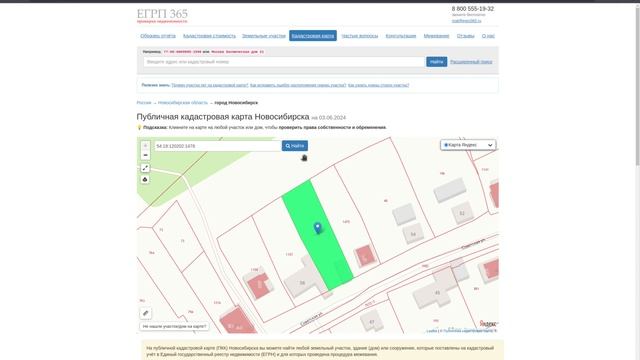Click red building on parcel right of green plot
This screenshot has height=360, width=640.
click(364, 256)
